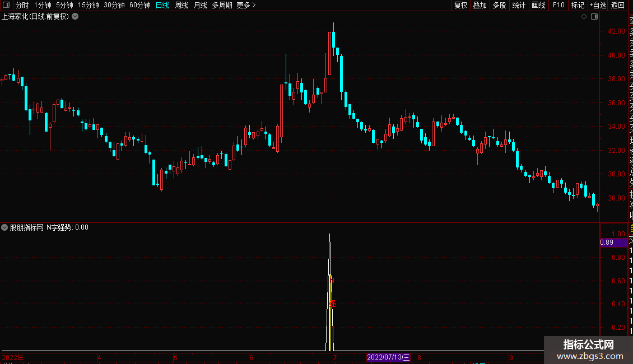This screenshot has width=633, height=364.
Task: Open the 画线 drawing tools
Action: pyautogui.click(x=538, y=5)
